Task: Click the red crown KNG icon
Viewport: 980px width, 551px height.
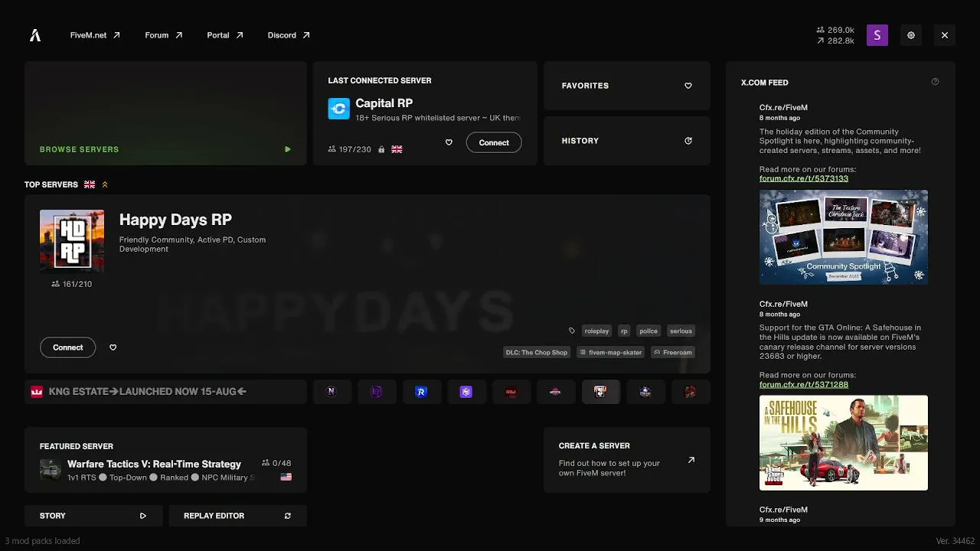Action: click(36, 392)
